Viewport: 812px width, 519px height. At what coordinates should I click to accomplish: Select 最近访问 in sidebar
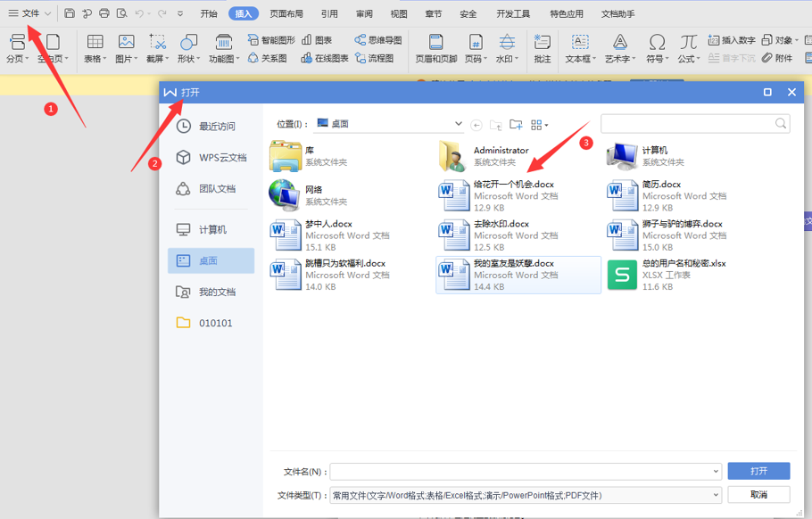click(211, 127)
